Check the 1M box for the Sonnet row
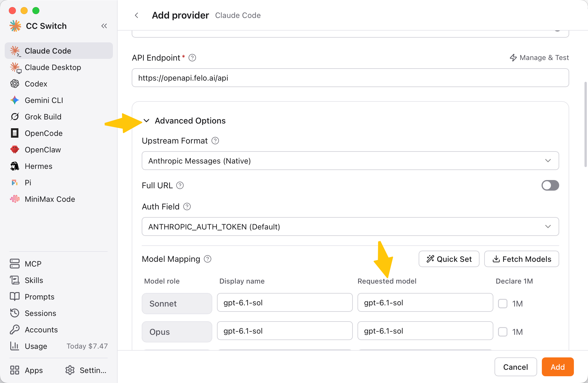Image resolution: width=588 pixels, height=383 pixels. 503,304
